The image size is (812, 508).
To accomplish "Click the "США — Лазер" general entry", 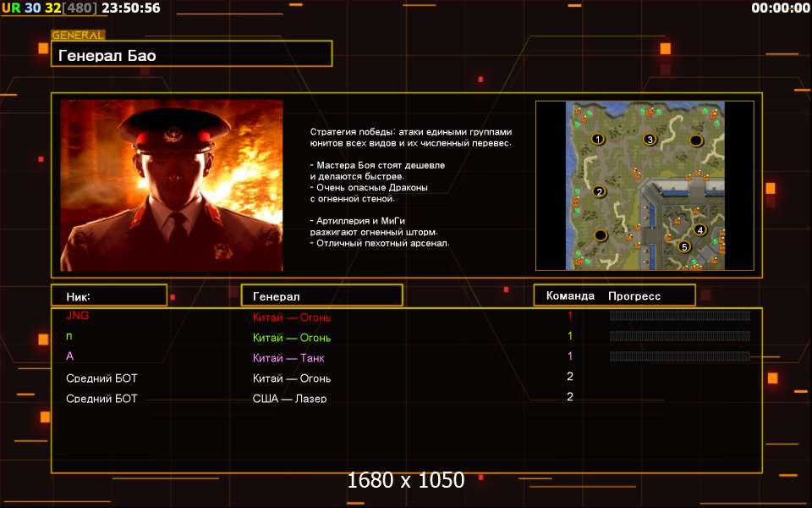I will [x=292, y=398].
